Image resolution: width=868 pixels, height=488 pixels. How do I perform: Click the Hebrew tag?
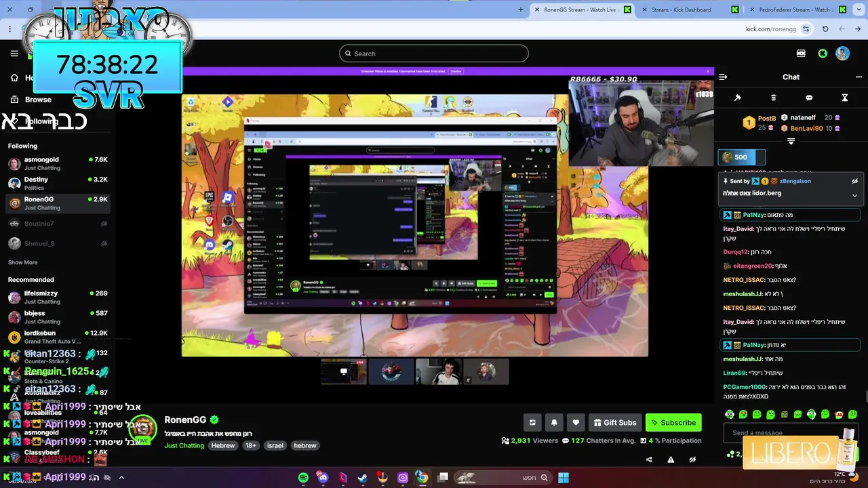[223, 445]
